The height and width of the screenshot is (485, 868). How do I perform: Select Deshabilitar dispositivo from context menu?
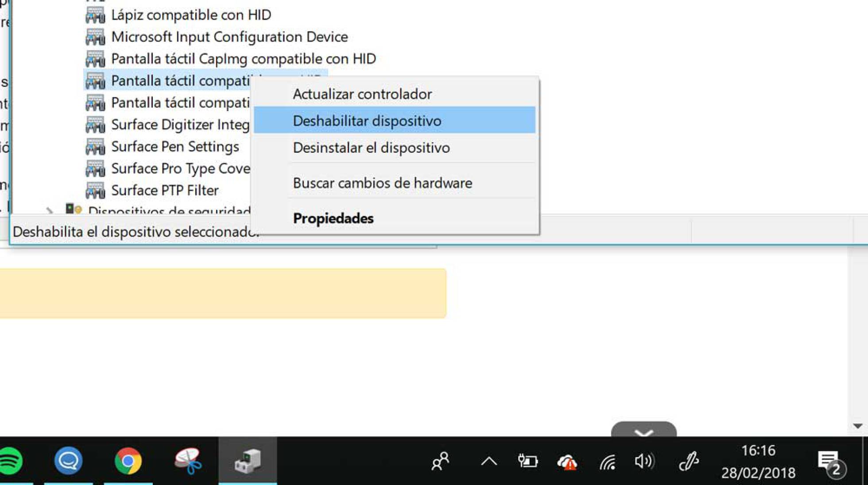(367, 120)
